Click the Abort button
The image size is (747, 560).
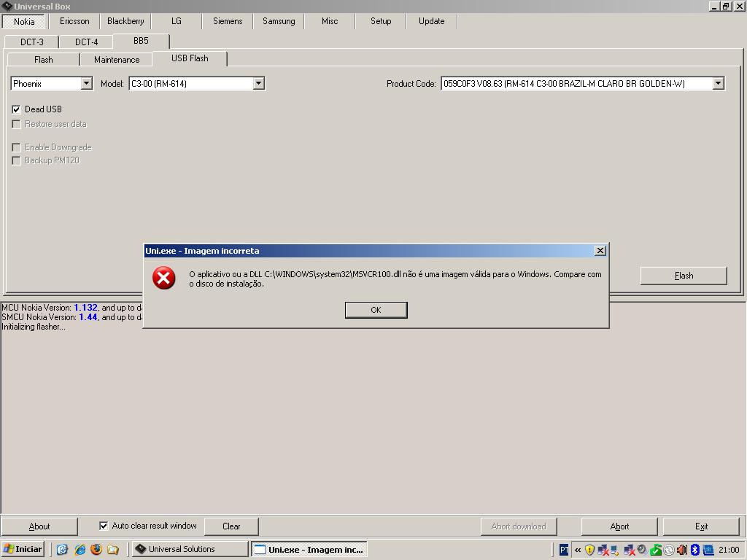(619, 526)
